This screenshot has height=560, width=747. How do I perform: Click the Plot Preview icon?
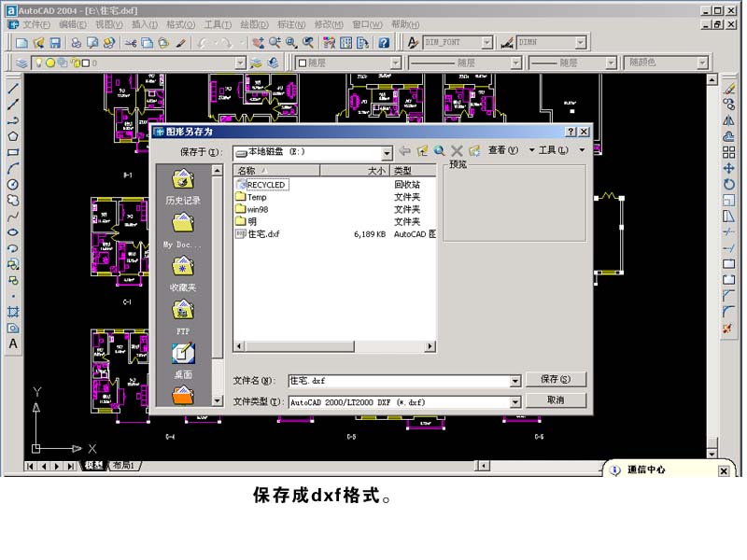(92, 43)
